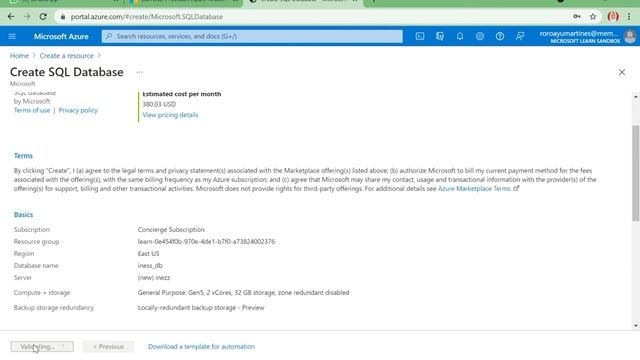Open Directories and subscriptions filter icon

click(x=440, y=36)
